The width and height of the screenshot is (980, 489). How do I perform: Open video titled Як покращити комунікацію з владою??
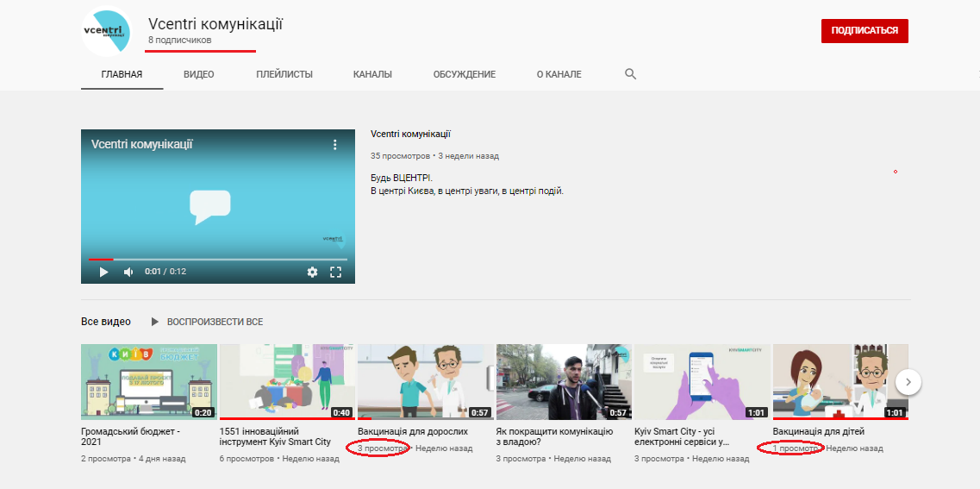point(554,436)
